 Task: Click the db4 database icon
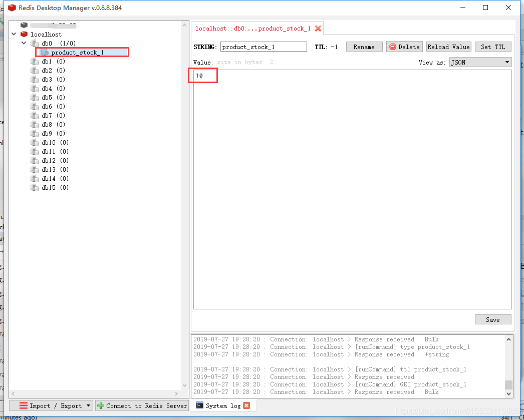35,88
